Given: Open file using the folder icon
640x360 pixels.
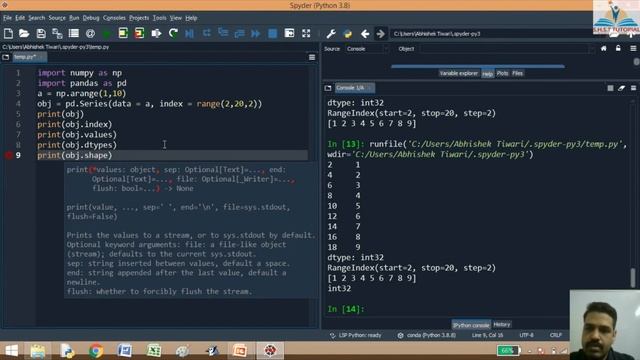Looking at the screenshot, I should pyautogui.click(x=24, y=33).
